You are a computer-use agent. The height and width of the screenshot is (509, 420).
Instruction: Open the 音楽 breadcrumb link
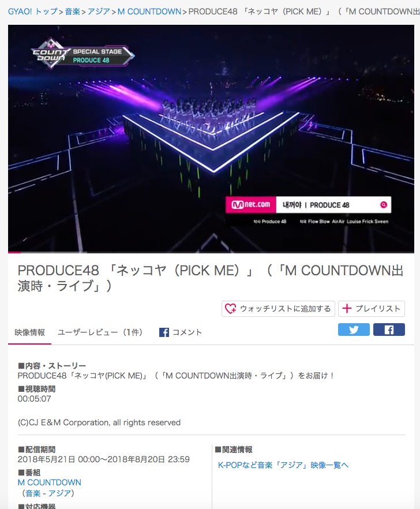(72, 12)
